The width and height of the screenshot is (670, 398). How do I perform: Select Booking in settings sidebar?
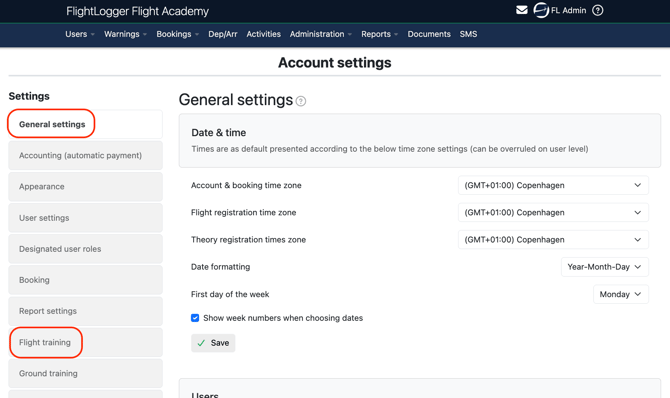(x=85, y=280)
